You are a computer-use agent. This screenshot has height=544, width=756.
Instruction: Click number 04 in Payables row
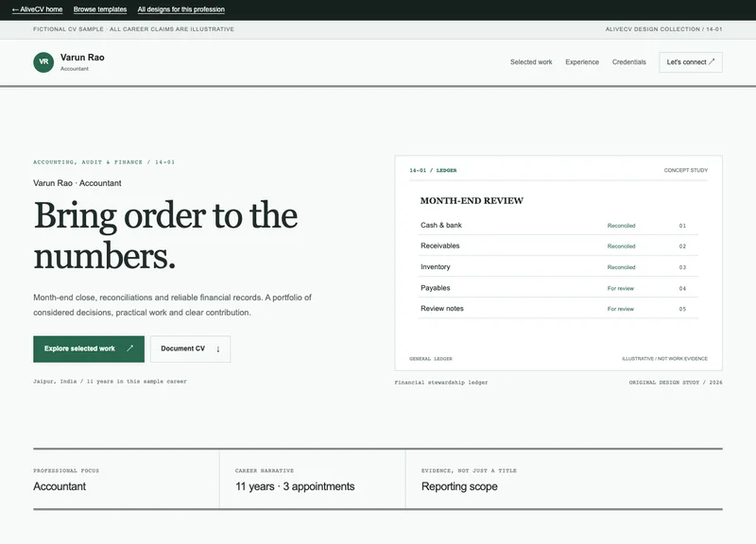[682, 288]
